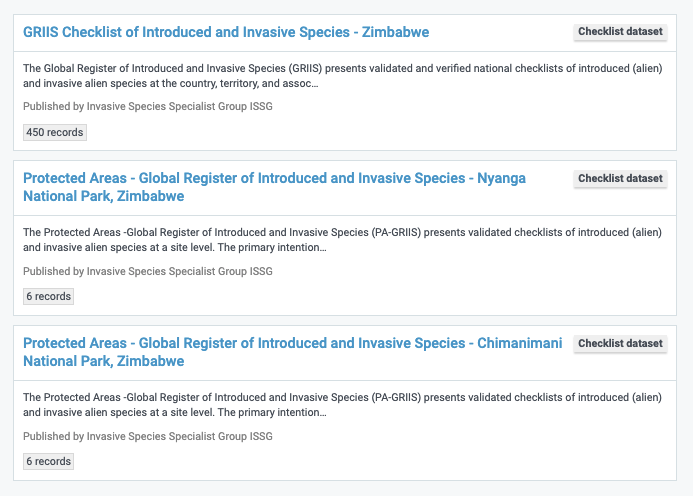
Task: Expand truncated description ellipsis on Chimanimani card
Action: tap(323, 413)
